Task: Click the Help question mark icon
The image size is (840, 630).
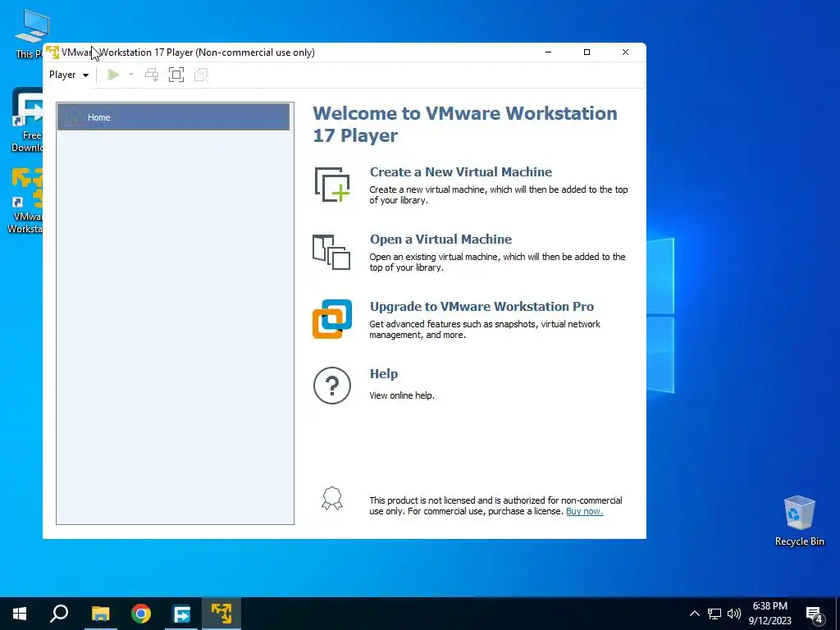Action: point(332,386)
